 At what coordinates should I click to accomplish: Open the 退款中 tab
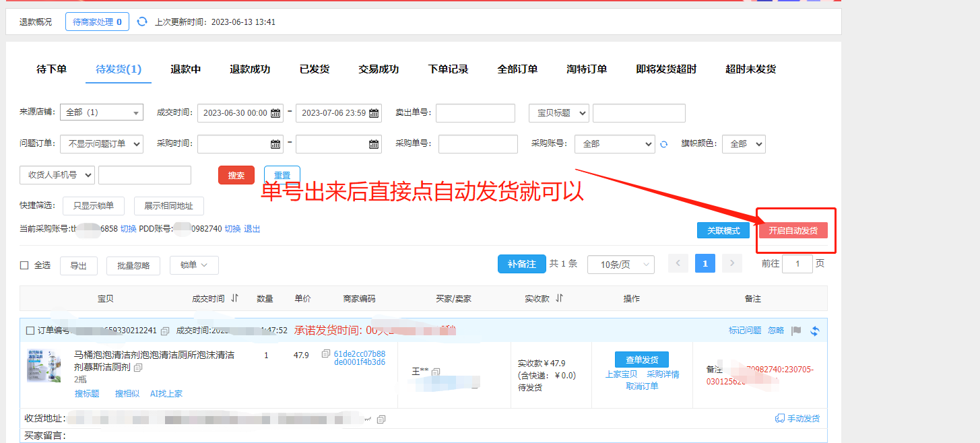tap(185, 69)
